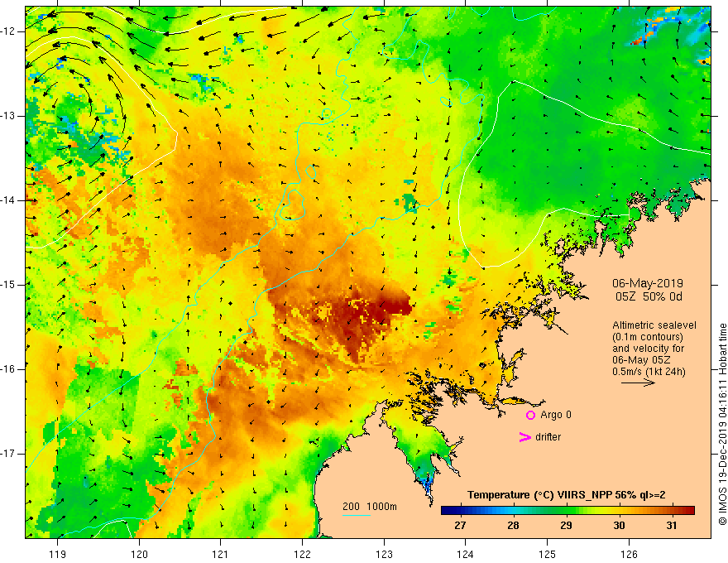Click the '06-May 05Z' caption line

coord(640,360)
